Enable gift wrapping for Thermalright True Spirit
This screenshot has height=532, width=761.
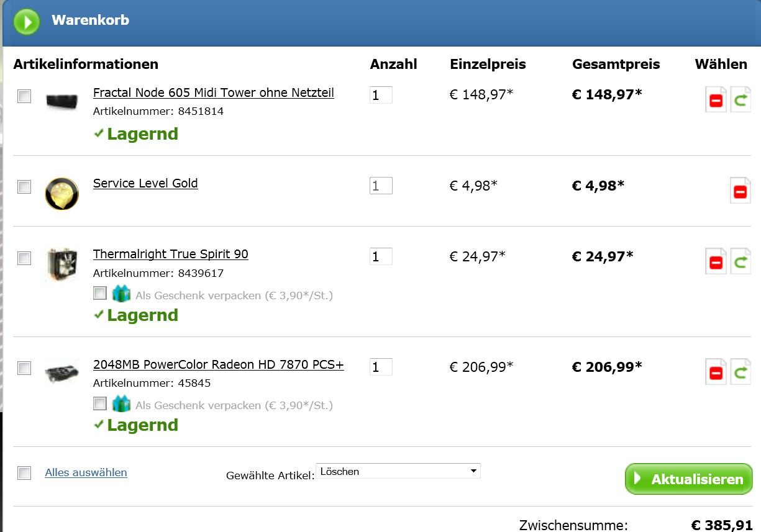click(100, 294)
